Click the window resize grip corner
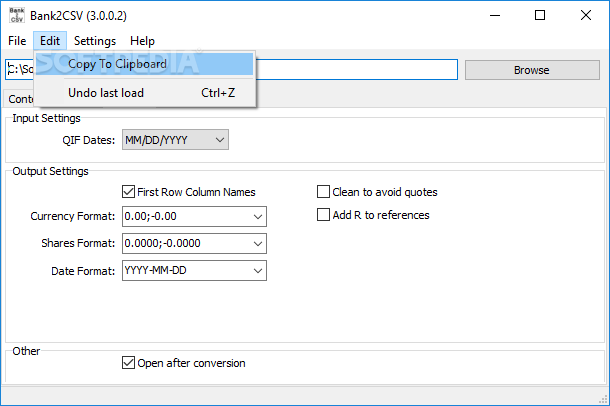 604,399
